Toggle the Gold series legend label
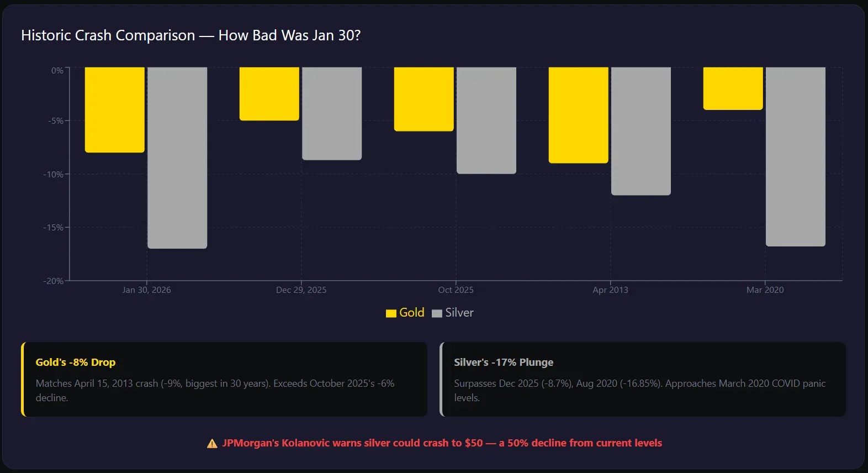Screen dimensions: 868x473 411,313
